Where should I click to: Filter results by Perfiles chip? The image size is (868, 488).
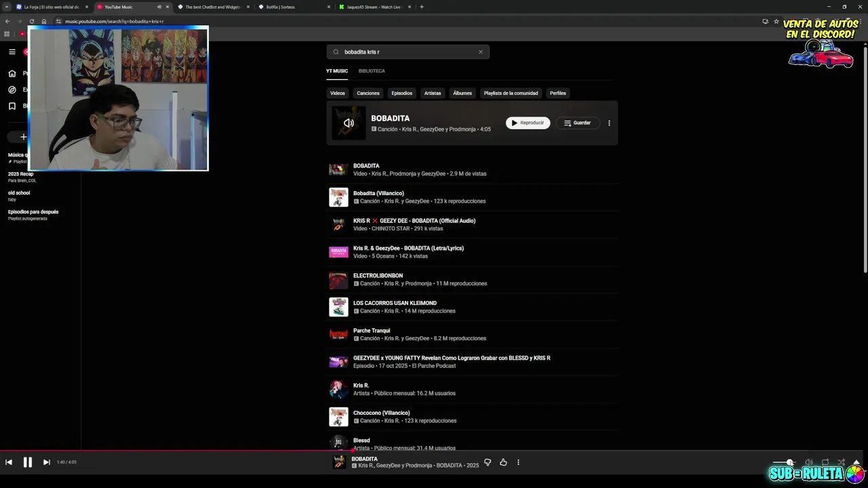558,93
